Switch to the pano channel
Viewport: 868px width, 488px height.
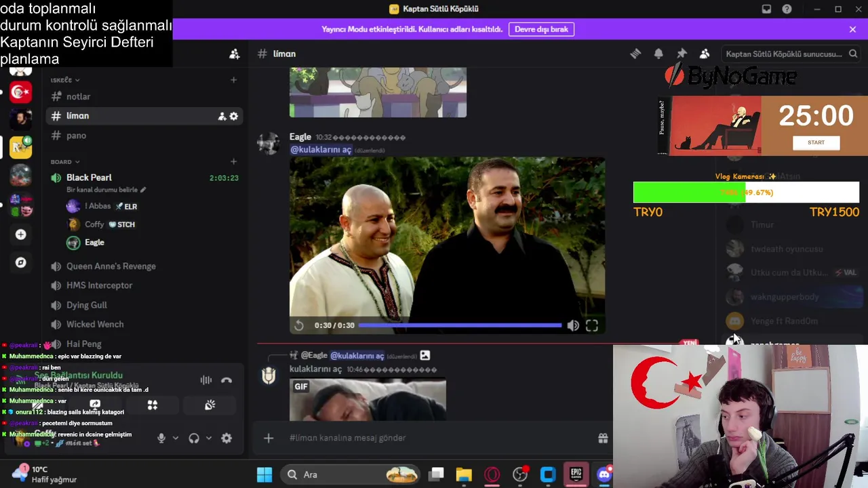point(144,136)
